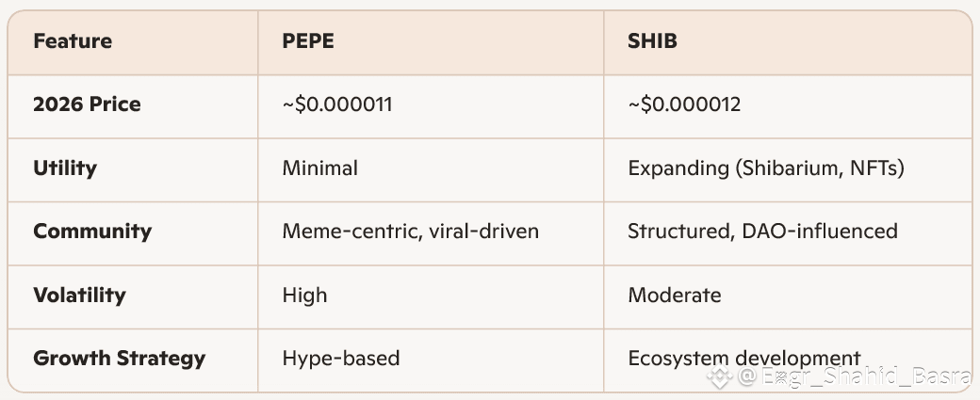
Task: Click Expanding (Shibarium, NFTs) cell
Action: coord(766,168)
